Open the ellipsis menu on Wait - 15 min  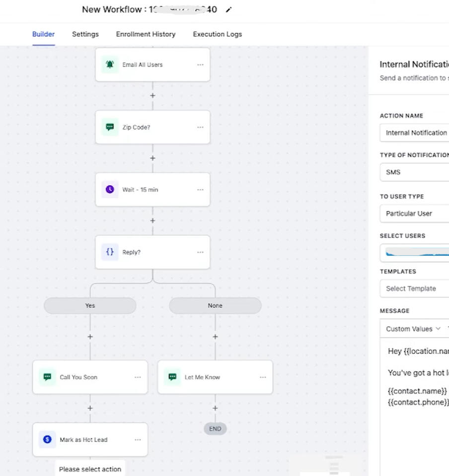click(x=200, y=189)
